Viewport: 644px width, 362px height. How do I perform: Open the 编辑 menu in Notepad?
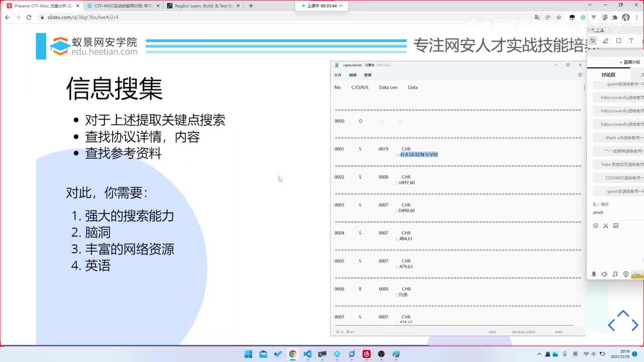(353, 75)
